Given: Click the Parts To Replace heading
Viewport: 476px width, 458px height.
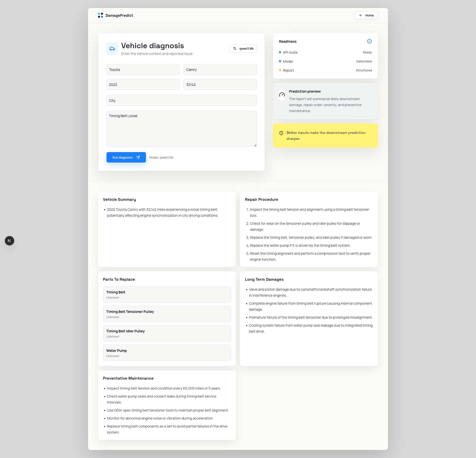Looking at the screenshot, I should 119,279.
